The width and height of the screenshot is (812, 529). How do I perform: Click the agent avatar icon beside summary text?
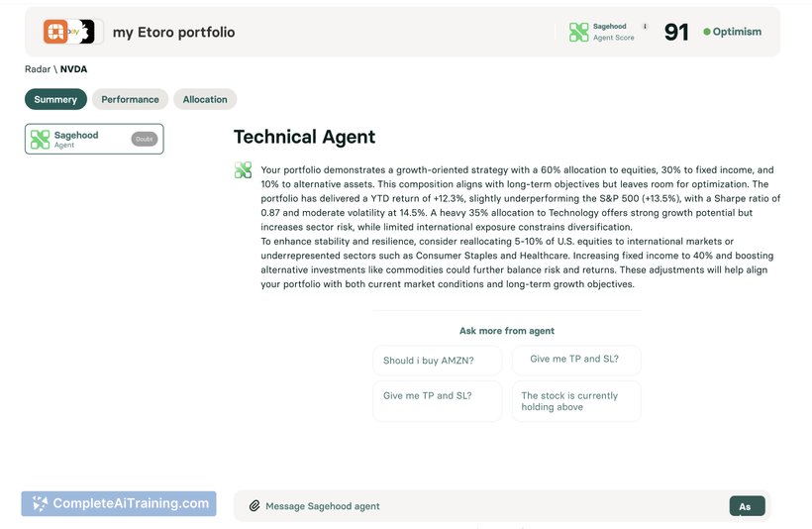pyautogui.click(x=243, y=170)
